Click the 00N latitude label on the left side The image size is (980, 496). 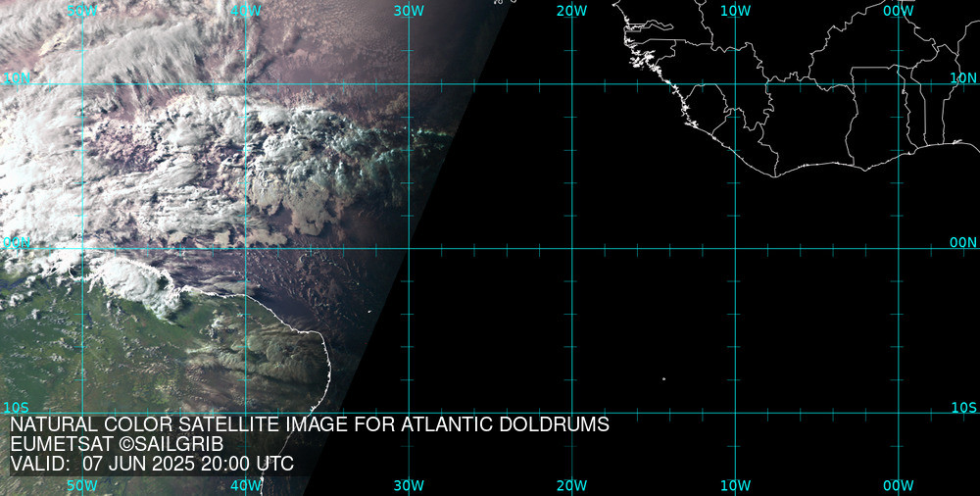[17, 243]
